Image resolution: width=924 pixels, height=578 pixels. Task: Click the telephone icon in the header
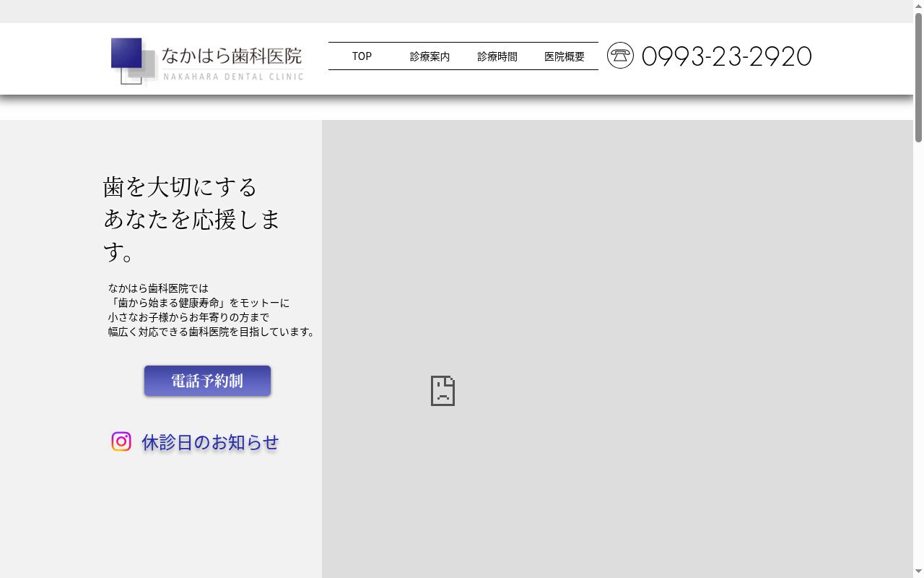pos(620,56)
